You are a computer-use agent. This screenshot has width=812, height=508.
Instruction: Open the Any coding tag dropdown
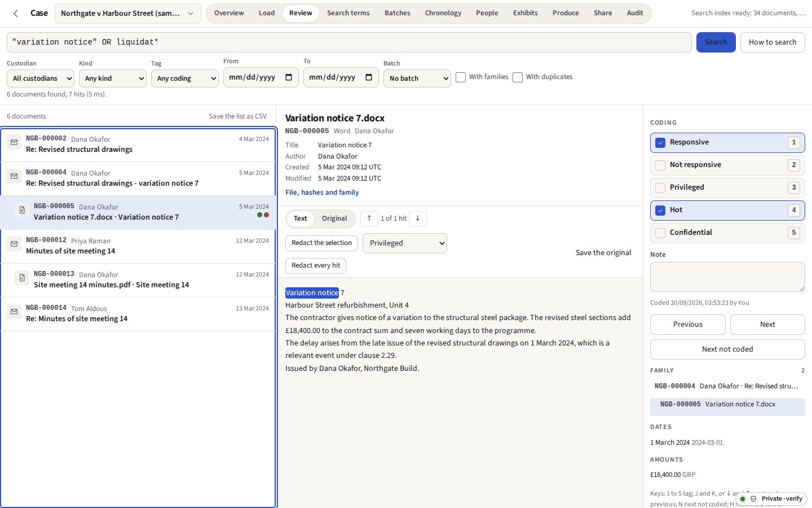click(185, 78)
